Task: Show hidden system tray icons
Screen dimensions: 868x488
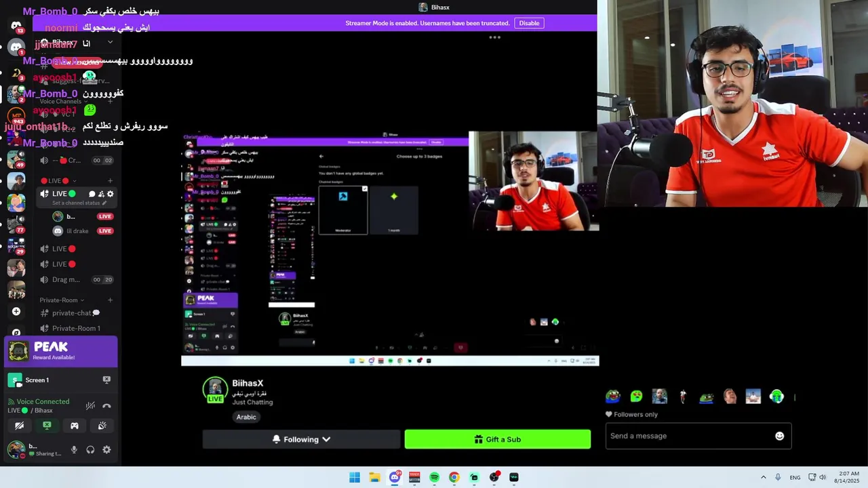Action: click(x=763, y=477)
